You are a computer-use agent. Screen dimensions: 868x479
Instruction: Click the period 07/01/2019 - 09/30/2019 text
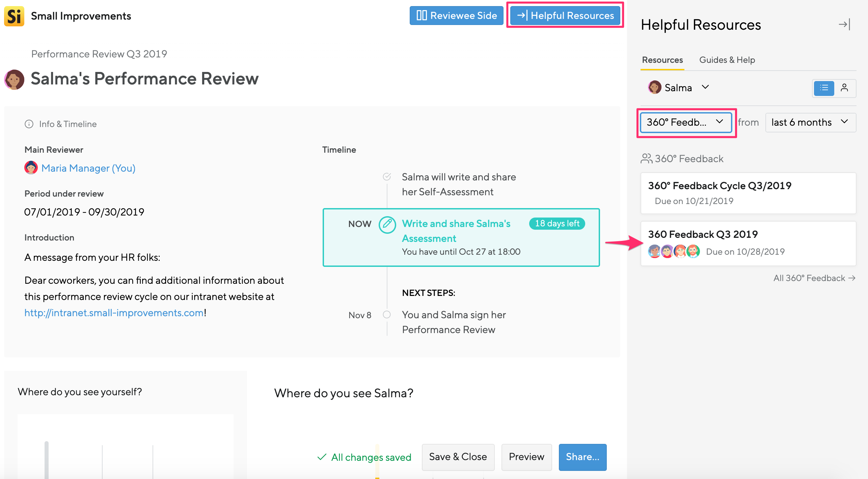click(x=84, y=212)
